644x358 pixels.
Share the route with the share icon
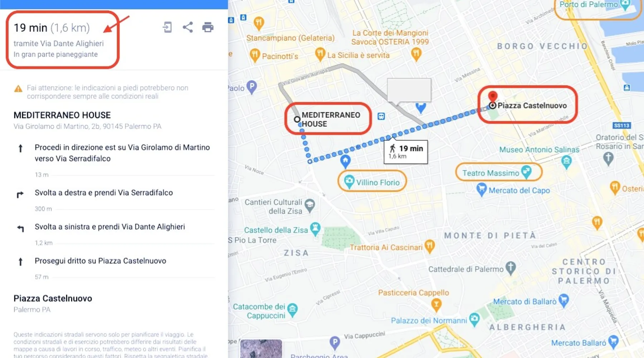coord(187,27)
